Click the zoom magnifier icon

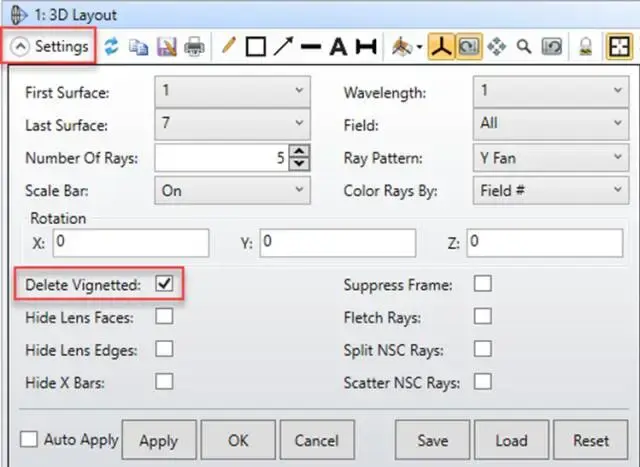point(524,47)
